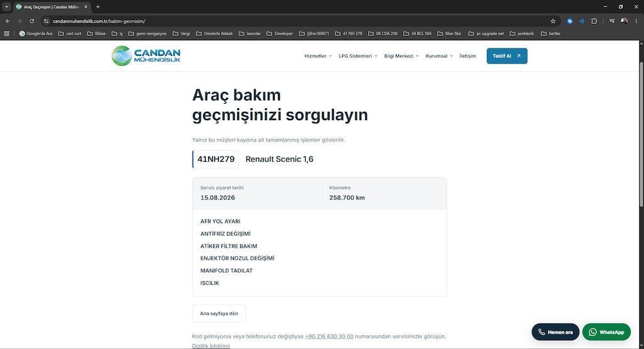The width and height of the screenshot is (644, 349).
Task: Open the WhatsApp chat button
Action: [606, 332]
